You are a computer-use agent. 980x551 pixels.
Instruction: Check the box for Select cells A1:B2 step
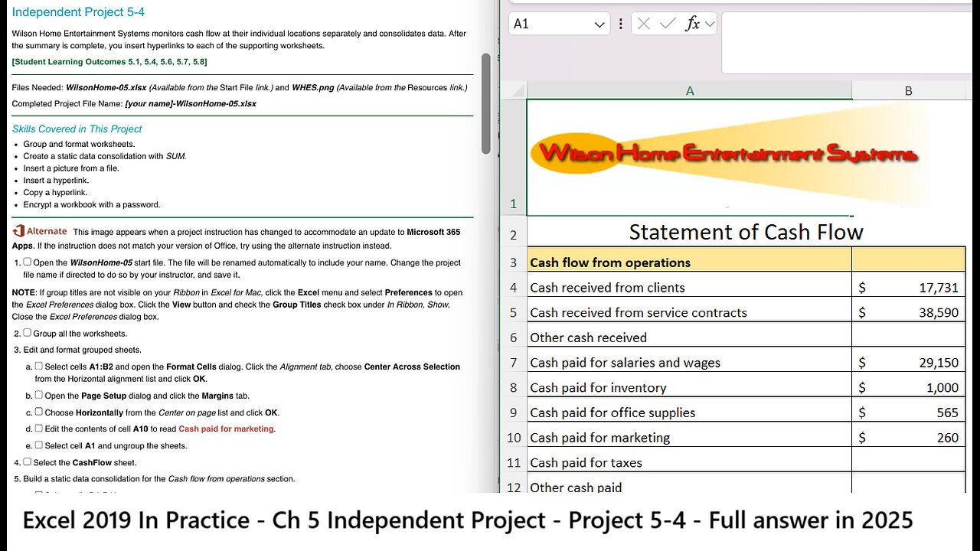(39, 366)
